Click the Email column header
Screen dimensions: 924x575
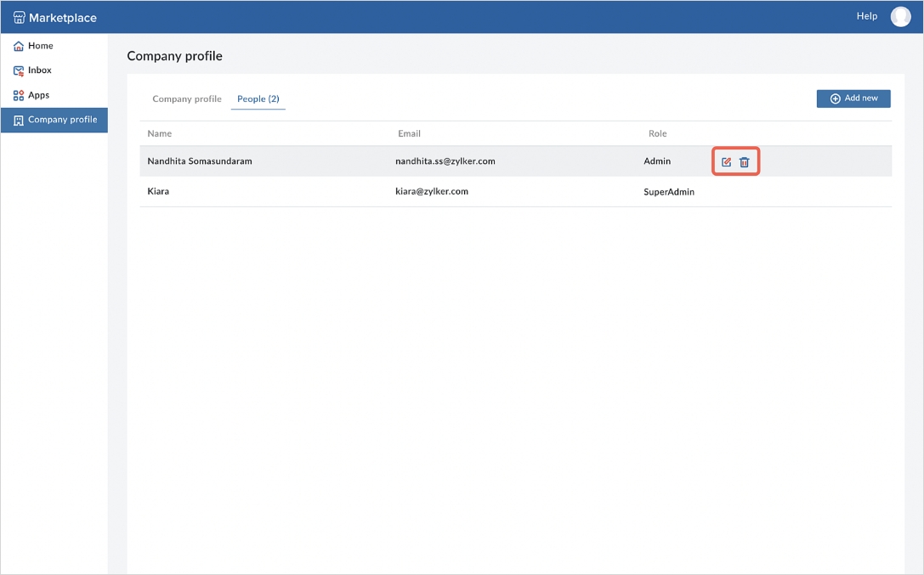[x=409, y=133]
